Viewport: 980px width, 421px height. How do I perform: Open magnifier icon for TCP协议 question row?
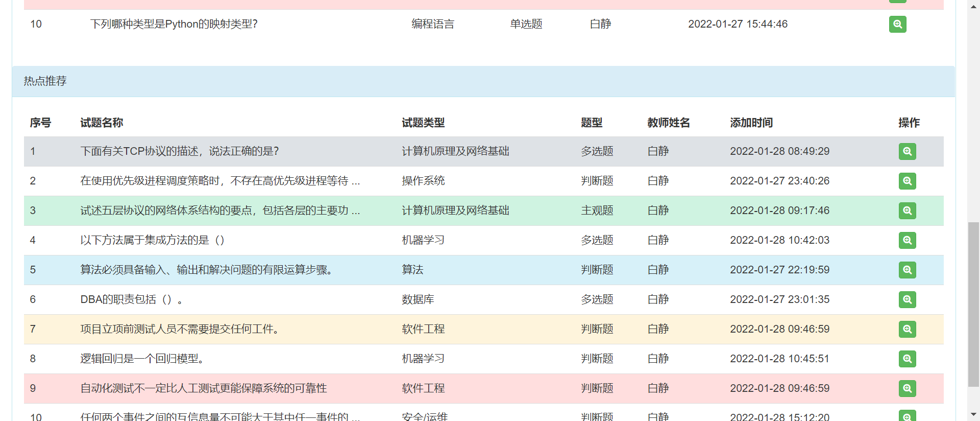point(907,151)
